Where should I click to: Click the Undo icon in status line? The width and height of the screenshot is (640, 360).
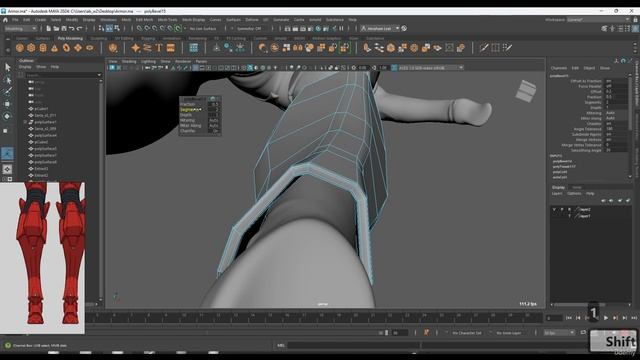71,29
